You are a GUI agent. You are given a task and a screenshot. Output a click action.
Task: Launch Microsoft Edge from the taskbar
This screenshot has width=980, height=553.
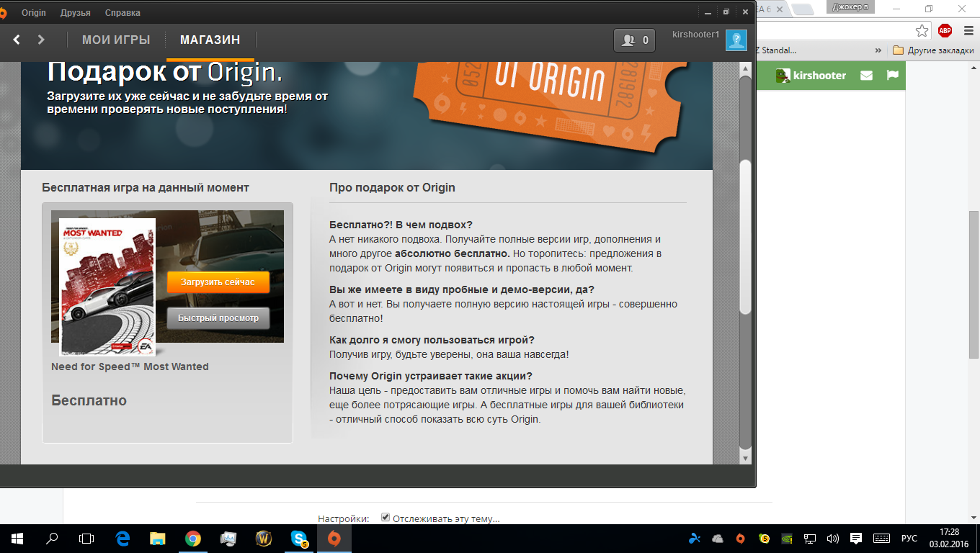[122, 538]
